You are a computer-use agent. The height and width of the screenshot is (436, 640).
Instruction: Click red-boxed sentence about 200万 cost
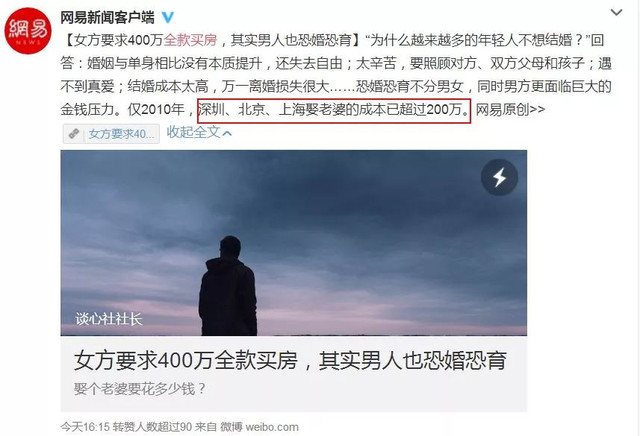coord(334,110)
